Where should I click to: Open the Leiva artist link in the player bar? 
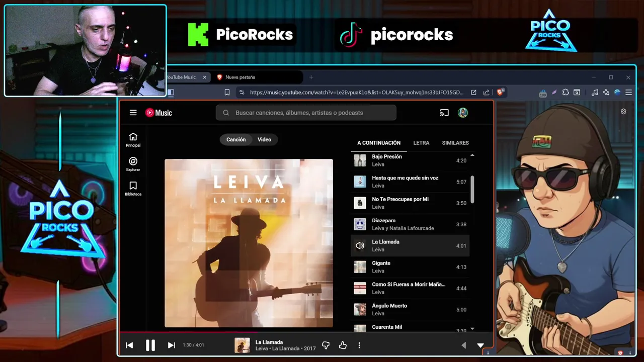[262, 348]
